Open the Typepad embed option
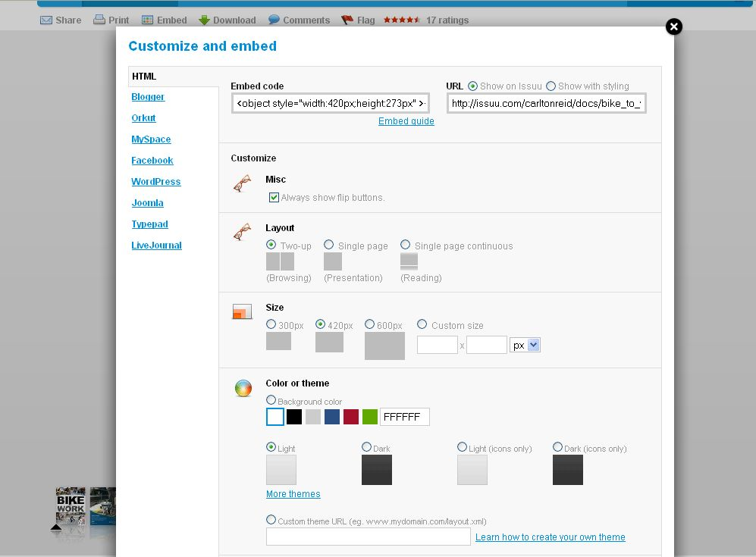Image resolution: width=756 pixels, height=557 pixels. [x=150, y=224]
